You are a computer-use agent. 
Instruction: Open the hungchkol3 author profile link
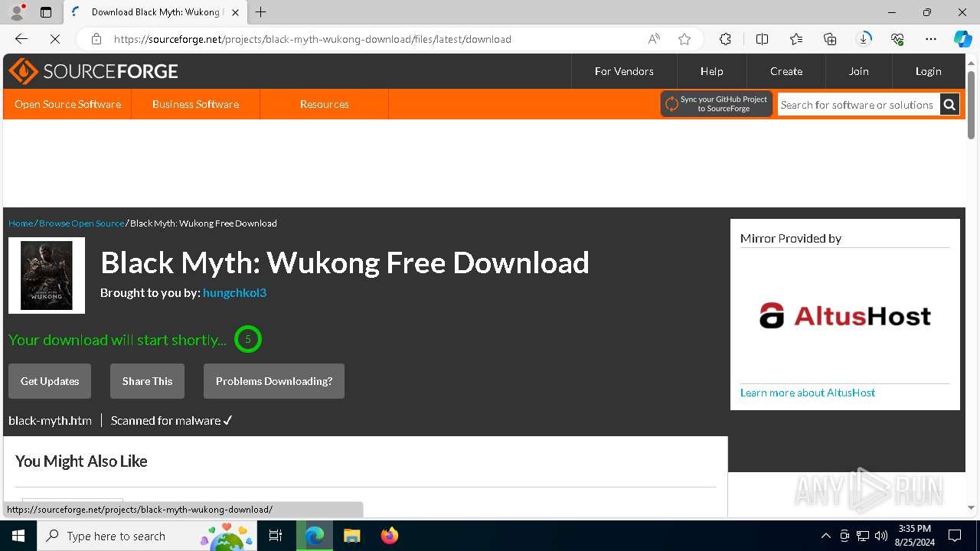coord(234,292)
